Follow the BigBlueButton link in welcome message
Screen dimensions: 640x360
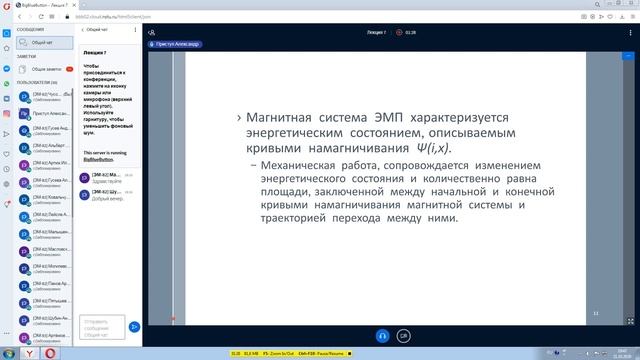(98, 160)
